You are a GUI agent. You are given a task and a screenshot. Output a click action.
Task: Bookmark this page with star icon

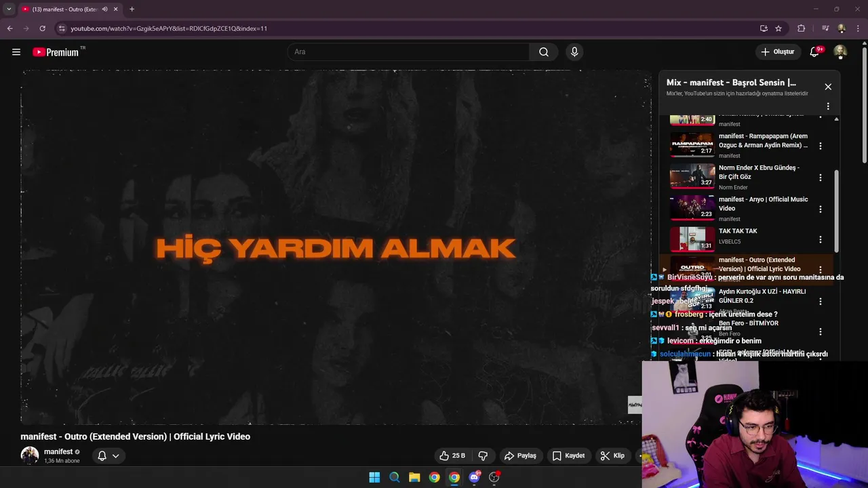778,28
